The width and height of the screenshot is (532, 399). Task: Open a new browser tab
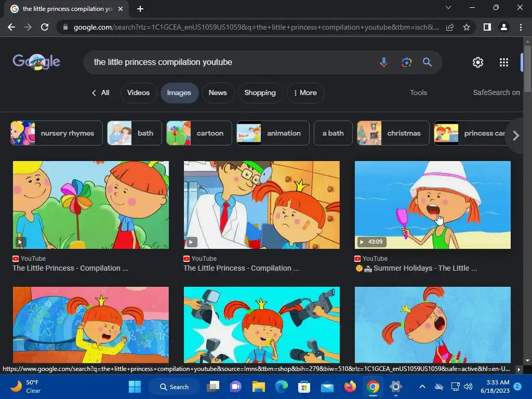[x=140, y=9]
